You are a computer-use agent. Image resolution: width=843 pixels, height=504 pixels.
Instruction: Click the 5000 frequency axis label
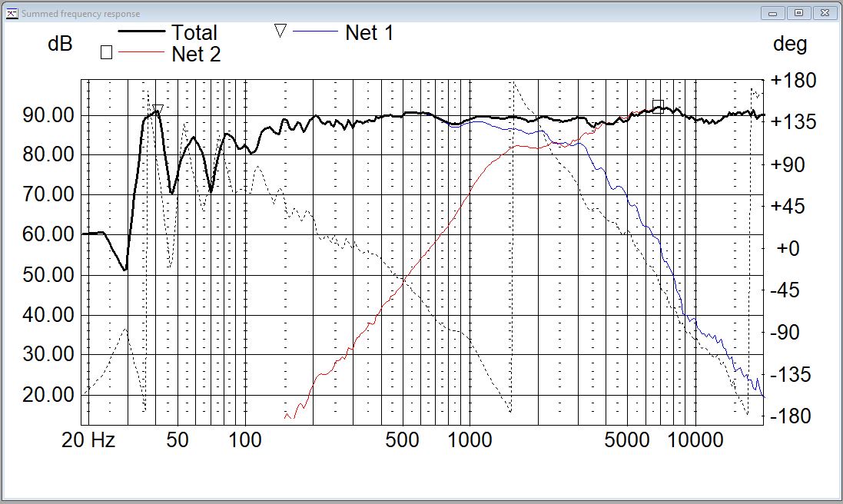tap(626, 440)
